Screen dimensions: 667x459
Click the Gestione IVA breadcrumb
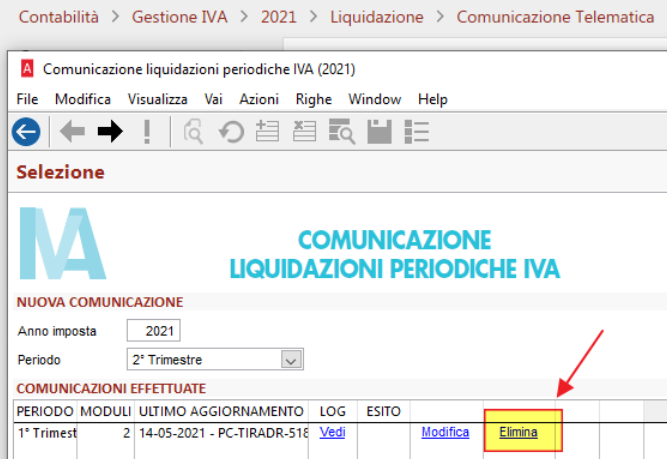[x=180, y=17]
